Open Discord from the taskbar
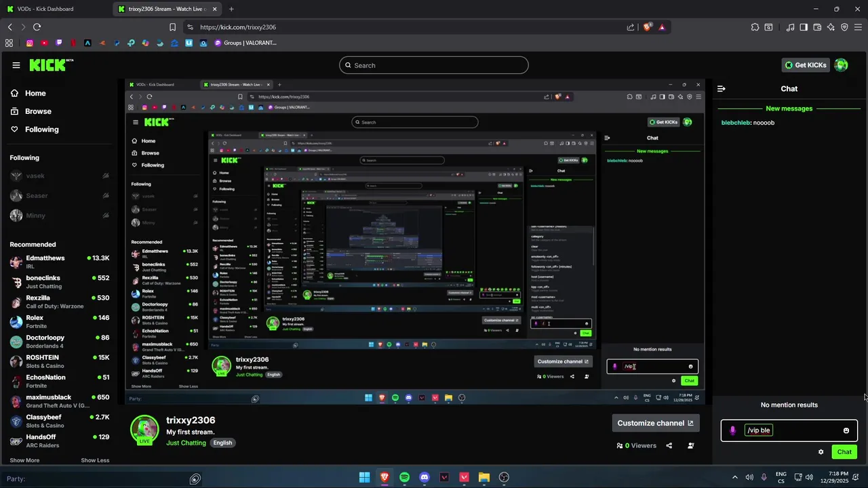The width and height of the screenshot is (868, 488). (425, 478)
